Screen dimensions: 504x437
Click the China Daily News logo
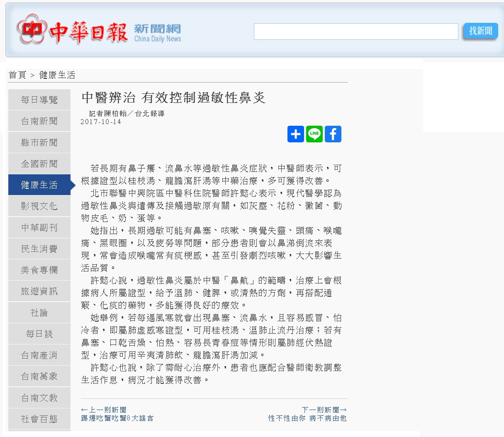(99, 31)
